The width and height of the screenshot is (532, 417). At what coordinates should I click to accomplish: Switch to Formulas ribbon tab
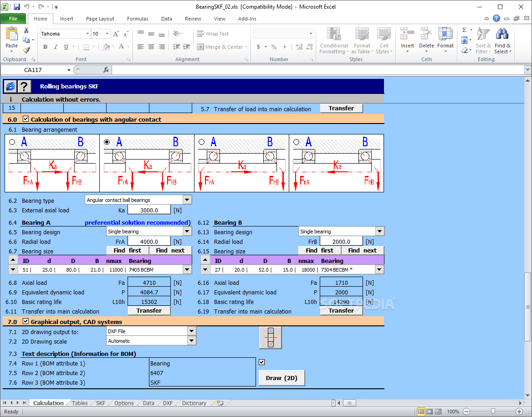(138, 19)
